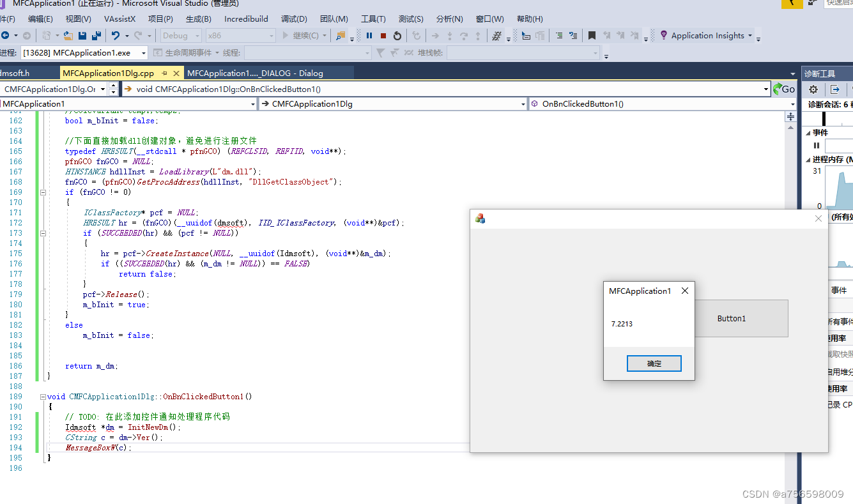The width and height of the screenshot is (853, 504).
Task: Click the navigate backward arrow icon
Action: coord(5,36)
